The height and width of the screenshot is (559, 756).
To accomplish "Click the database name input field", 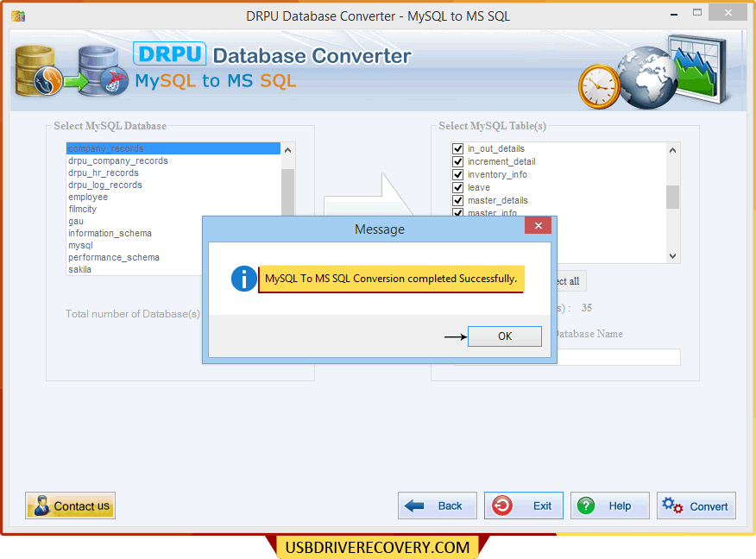I will (x=619, y=357).
